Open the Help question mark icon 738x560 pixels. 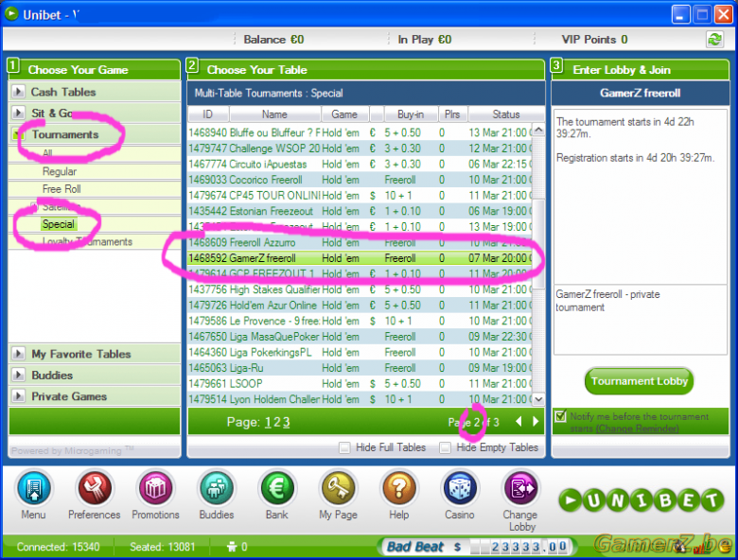click(398, 489)
